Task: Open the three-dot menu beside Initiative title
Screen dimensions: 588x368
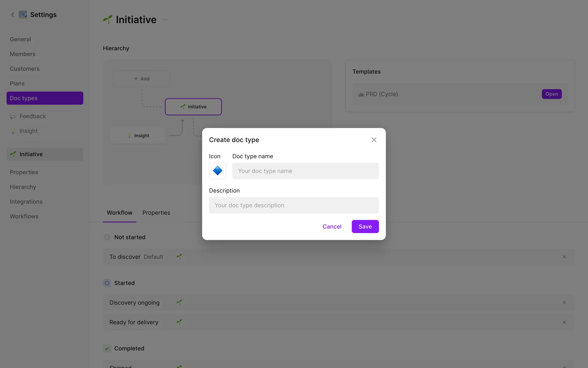Action: [165, 20]
